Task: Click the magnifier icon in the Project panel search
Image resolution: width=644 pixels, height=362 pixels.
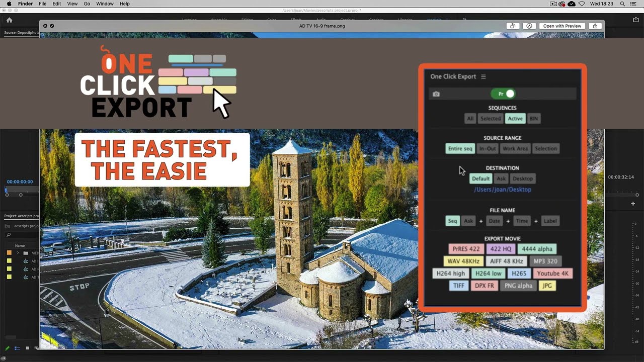Action: 9,235
